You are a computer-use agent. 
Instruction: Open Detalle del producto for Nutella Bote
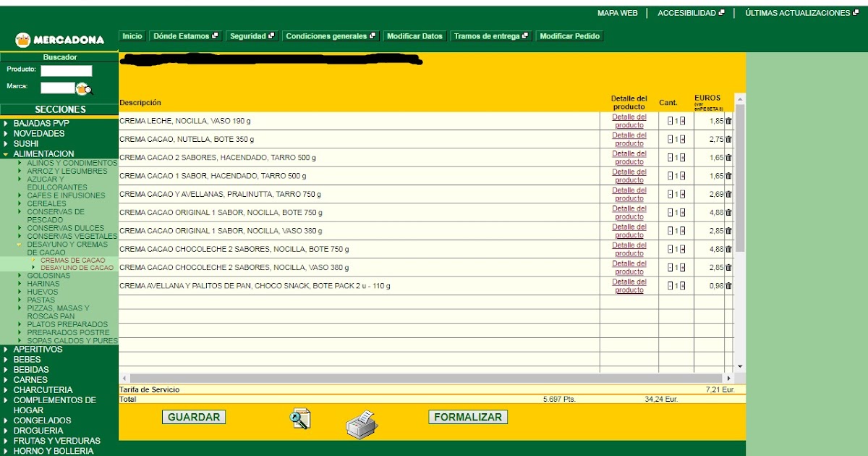click(x=629, y=139)
